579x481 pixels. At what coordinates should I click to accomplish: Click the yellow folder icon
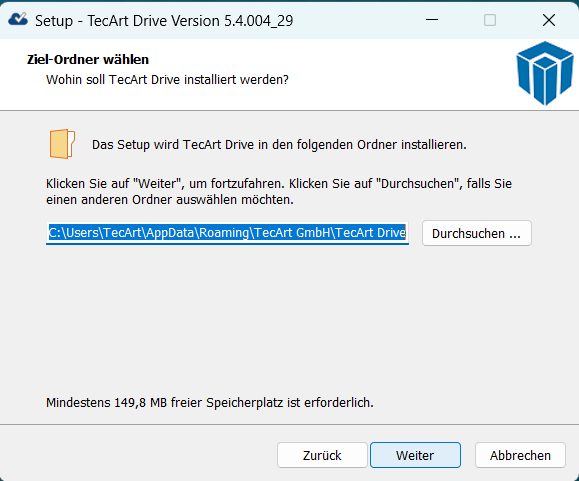point(62,144)
